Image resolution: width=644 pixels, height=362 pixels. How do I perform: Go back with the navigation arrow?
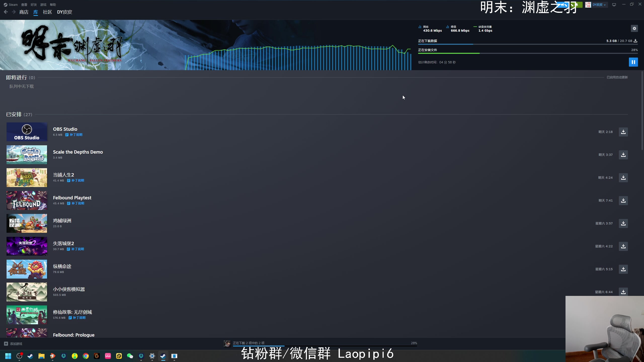click(6, 12)
